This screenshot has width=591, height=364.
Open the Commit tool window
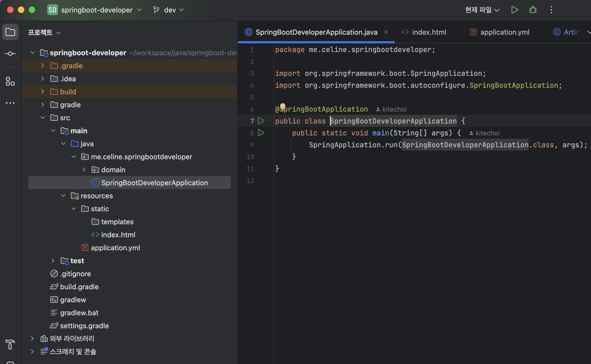[x=10, y=53]
